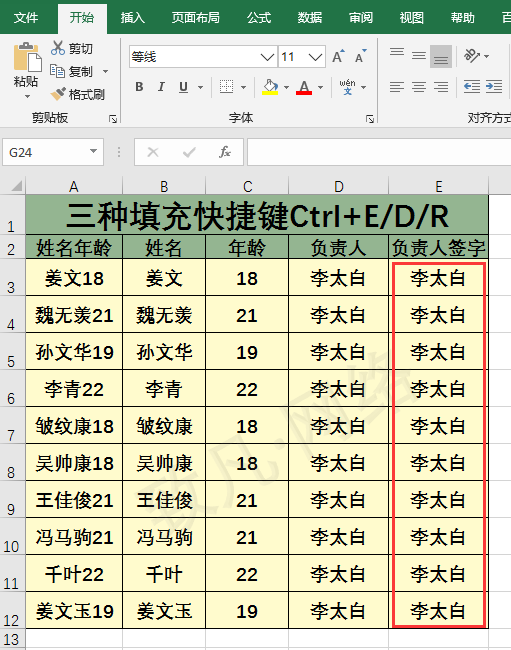The image size is (511, 650).
Task: Select the 姓名年龄 header cell
Action: (x=74, y=247)
